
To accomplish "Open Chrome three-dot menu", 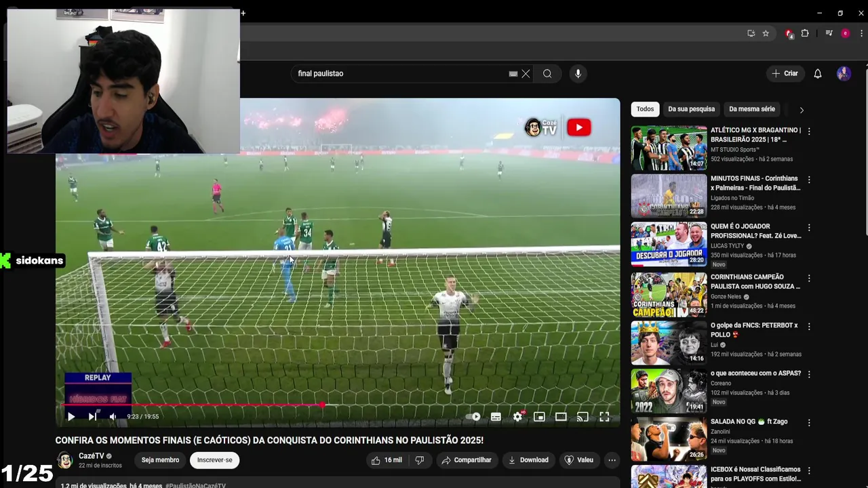I will click(x=861, y=33).
